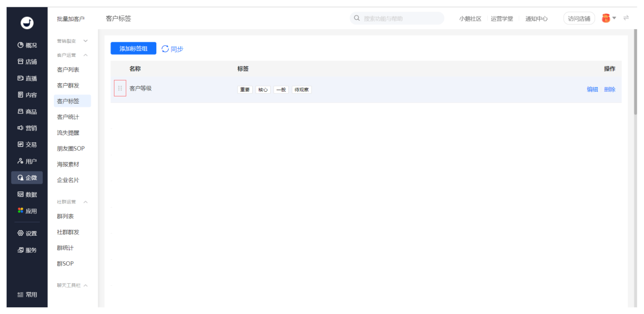Viewport: 644px width, 314px height.
Task: Click the search magnifier icon
Action: pyautogui.click(x=357, y=19)
